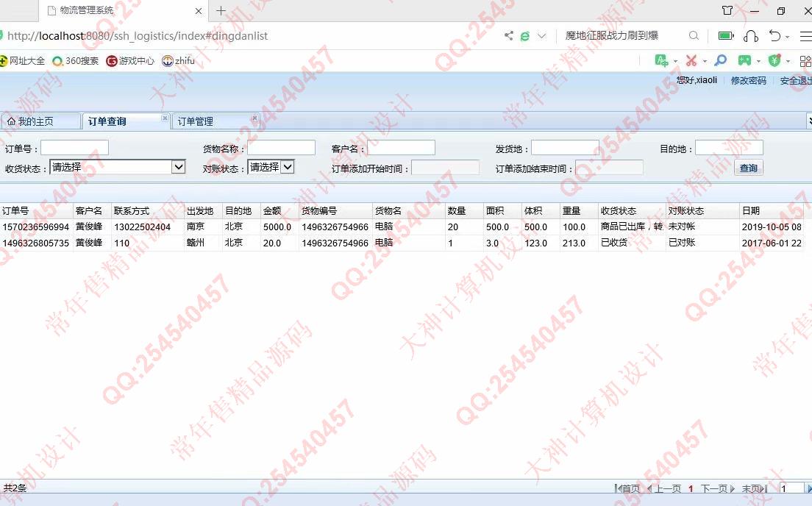Go to next page with 下一页
Image resolution: width=812 pixels, height=506 pixels.
(718, 488)
